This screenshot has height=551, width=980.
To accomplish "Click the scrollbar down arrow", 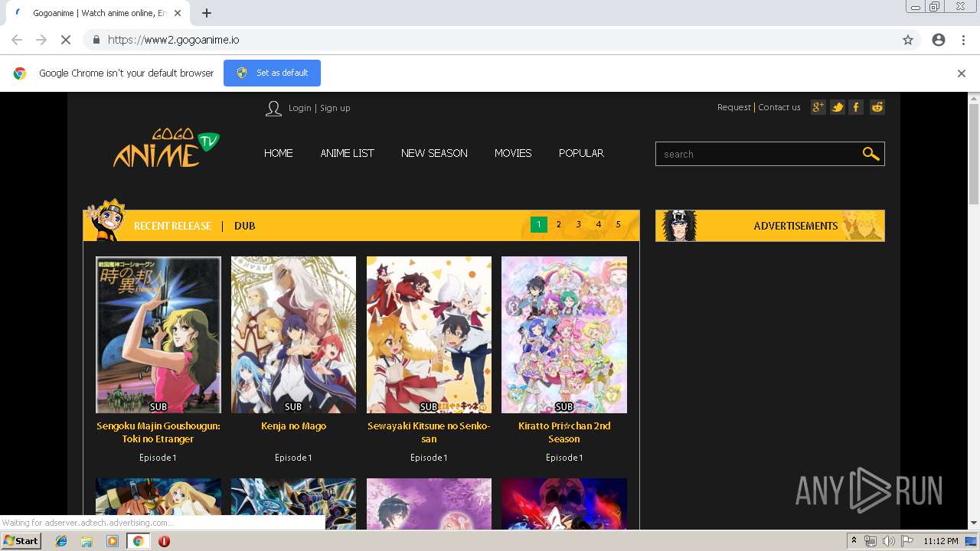I will 974,523.
